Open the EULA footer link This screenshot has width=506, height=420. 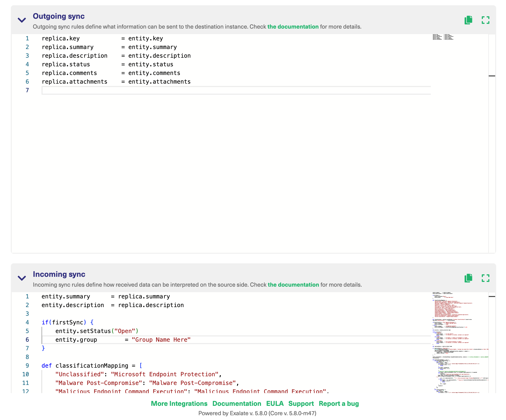tap(275, 404)
